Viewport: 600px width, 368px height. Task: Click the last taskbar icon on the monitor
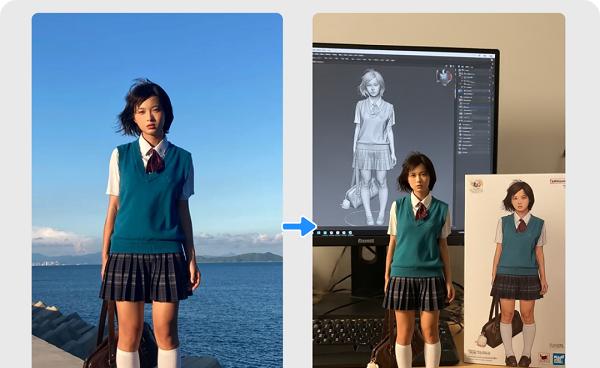[351, 233]
